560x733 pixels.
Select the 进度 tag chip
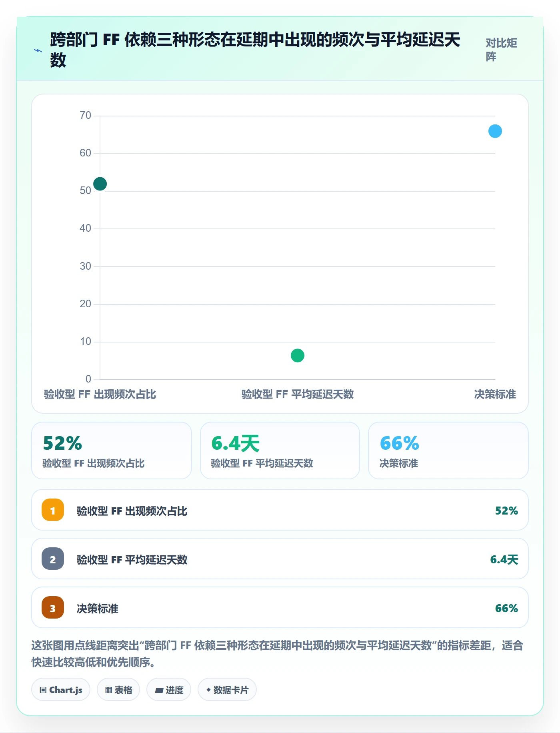coord(169,690)
